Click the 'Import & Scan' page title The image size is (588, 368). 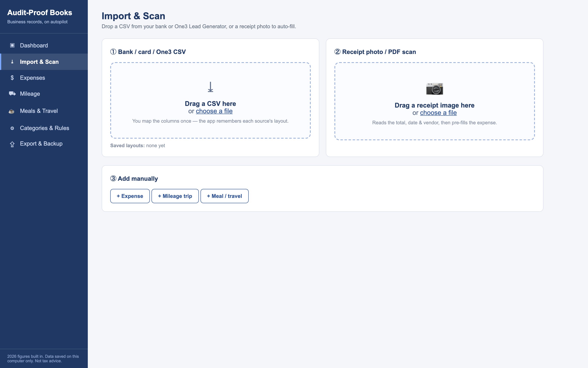(x=133, y=16)
